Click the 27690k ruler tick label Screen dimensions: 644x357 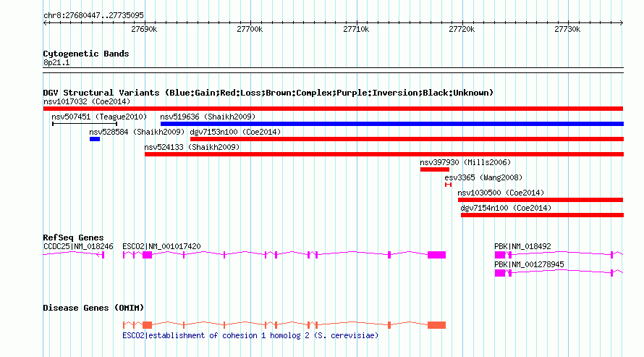(x=144, y=30)
